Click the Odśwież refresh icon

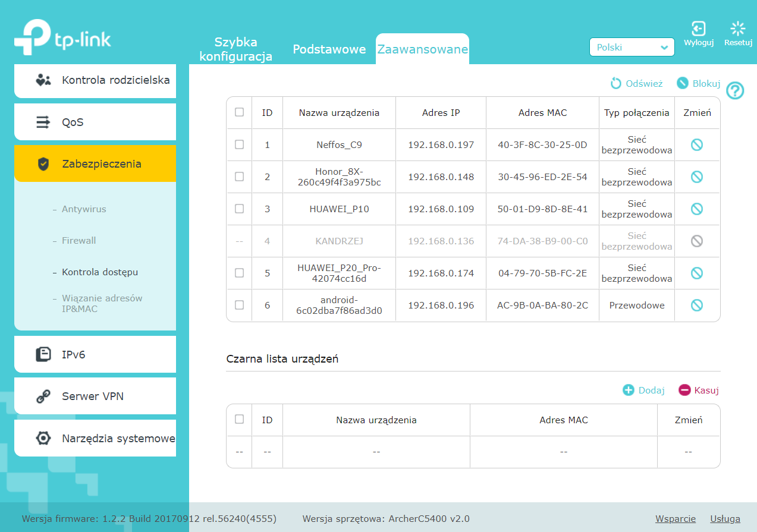pyautogui.click(x=616, y=84)
